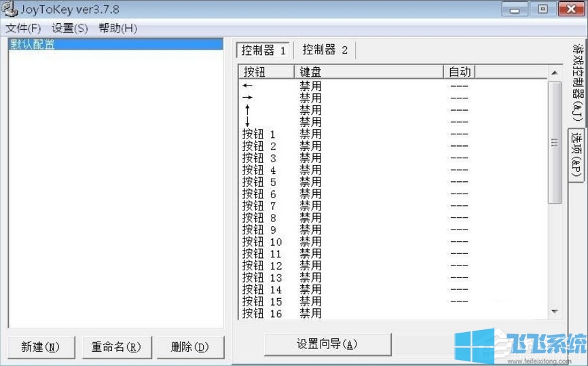Switch to the 控制器 2 tab
Image resolution: width=588 pixels, height=366 pixels.
325,50
